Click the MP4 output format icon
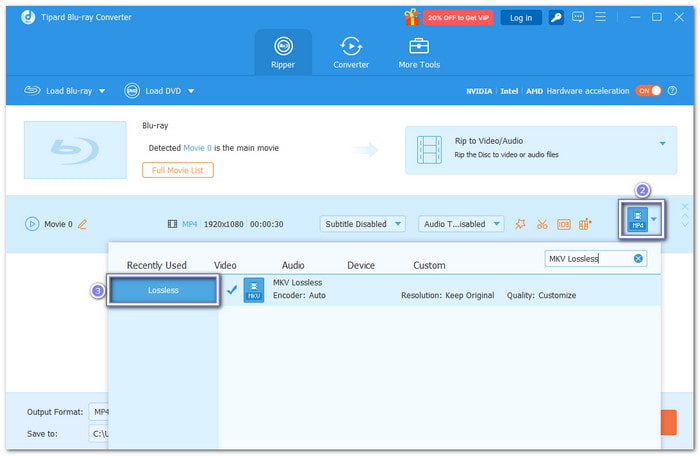The width and height of the screenshot is (700, 456). click(638, 219)
